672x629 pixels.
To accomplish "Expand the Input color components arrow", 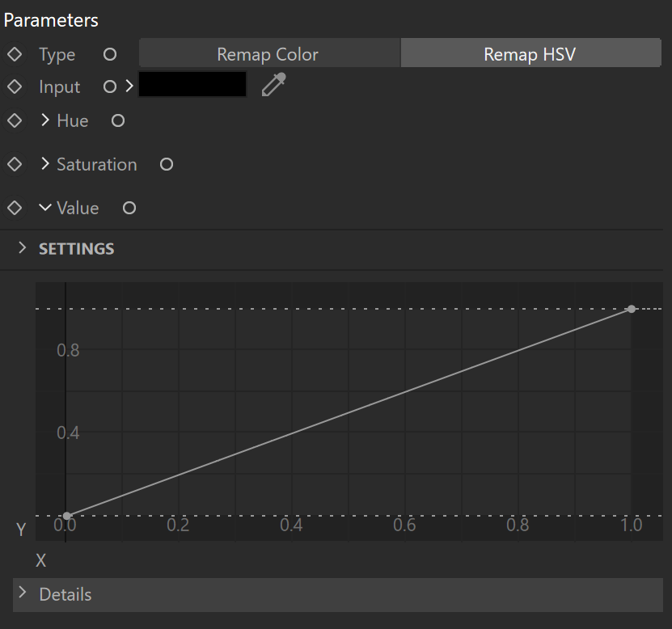I will click(129, 87).
